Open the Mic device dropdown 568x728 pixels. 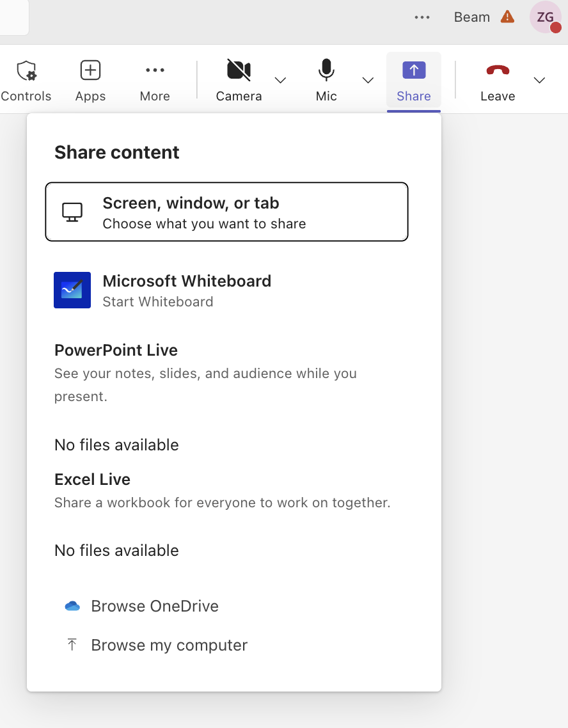[x=368, y=81]
